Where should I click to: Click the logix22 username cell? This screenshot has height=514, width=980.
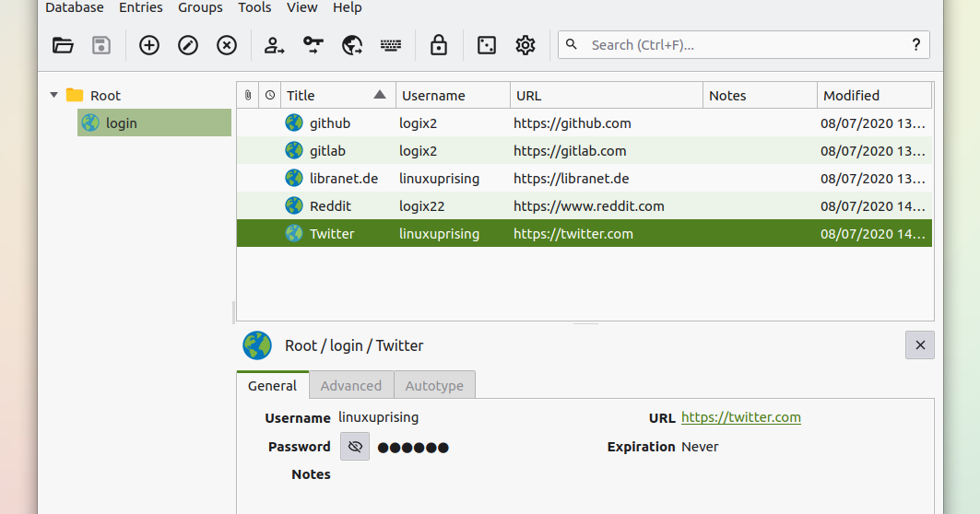point(422,205)
